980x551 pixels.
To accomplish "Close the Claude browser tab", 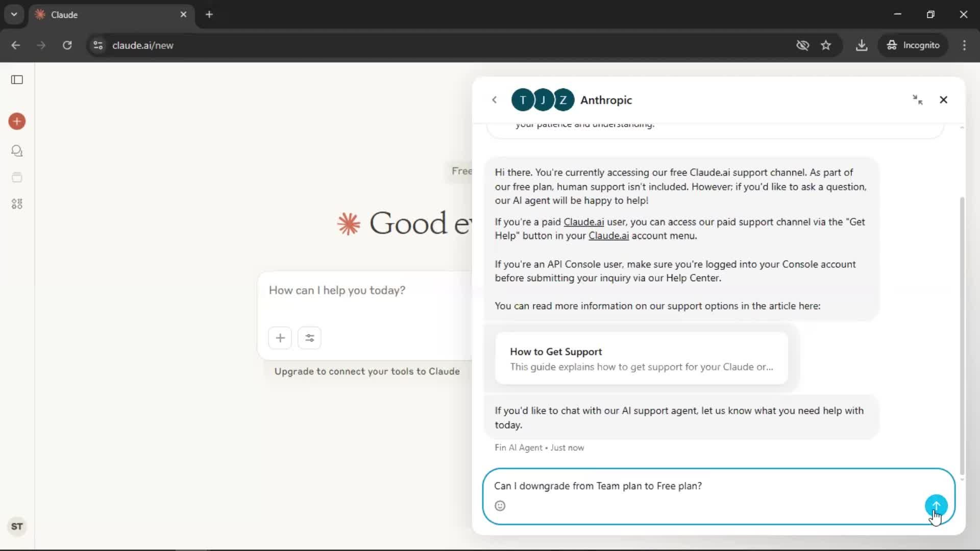I will 183,15.
